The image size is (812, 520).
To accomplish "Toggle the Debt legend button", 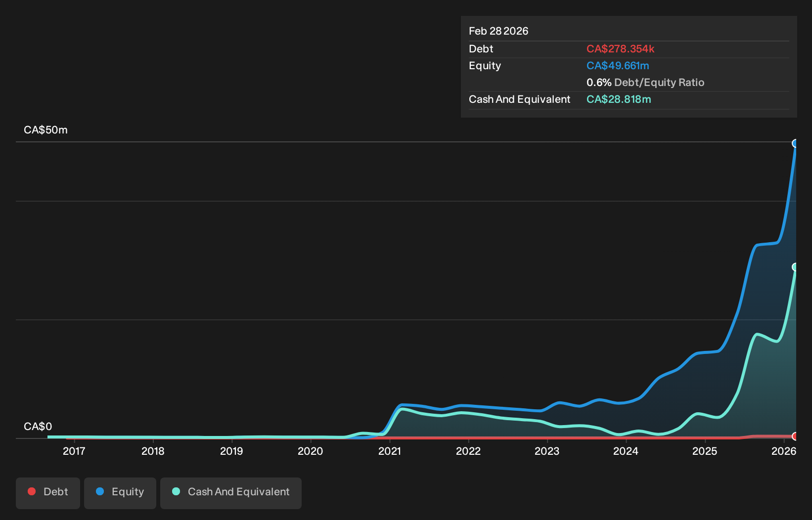I will 48,493.
